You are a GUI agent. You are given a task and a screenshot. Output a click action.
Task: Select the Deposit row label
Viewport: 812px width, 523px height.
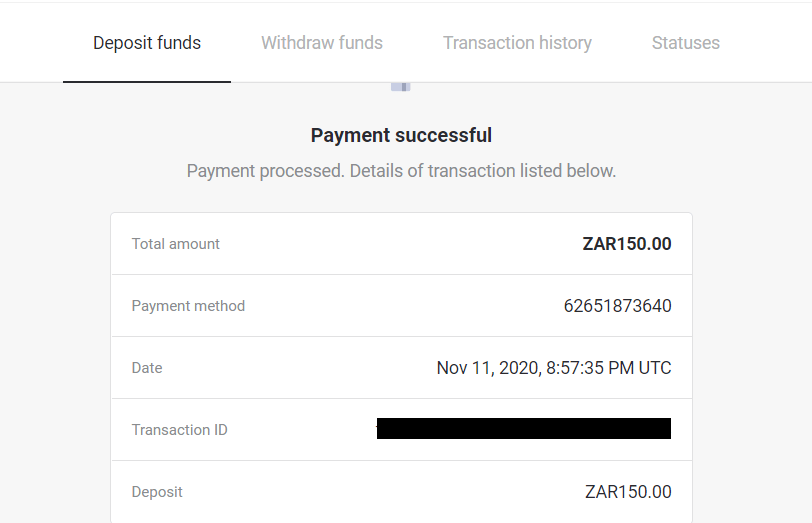point(157,492)
